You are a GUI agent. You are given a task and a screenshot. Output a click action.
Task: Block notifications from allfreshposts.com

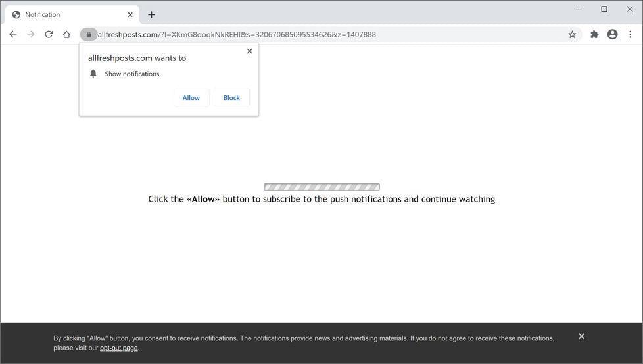click(x=231, y=97)
